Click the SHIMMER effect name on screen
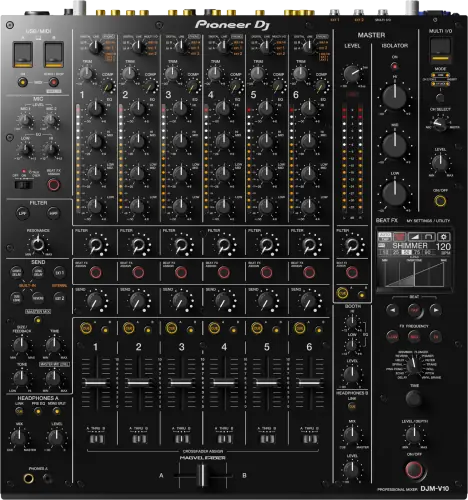Viewport: 468px width, 500px height. 410,246
